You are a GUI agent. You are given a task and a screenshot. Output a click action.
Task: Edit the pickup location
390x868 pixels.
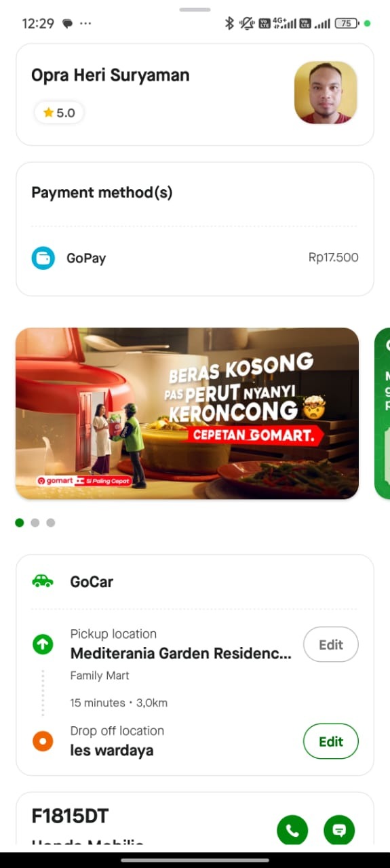point(331,645)
